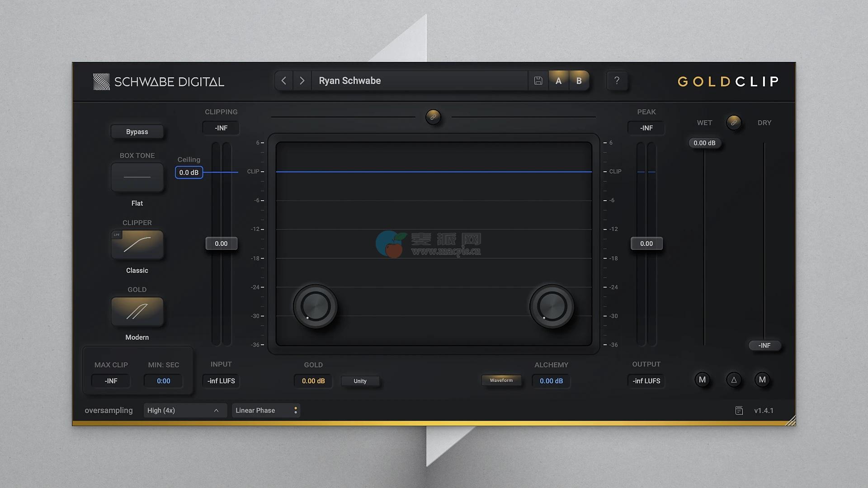Open the High (4x) oversampling dropdown

(184, 410)
